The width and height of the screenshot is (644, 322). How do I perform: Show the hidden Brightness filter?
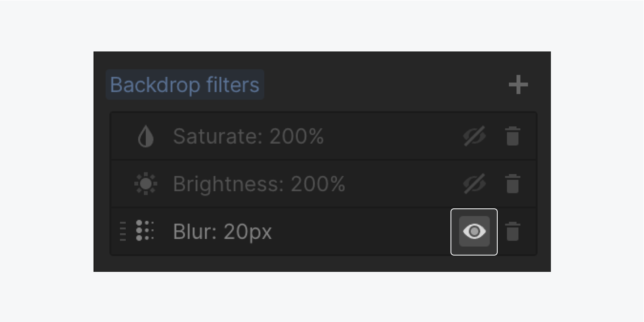click(x=475, y=184)
